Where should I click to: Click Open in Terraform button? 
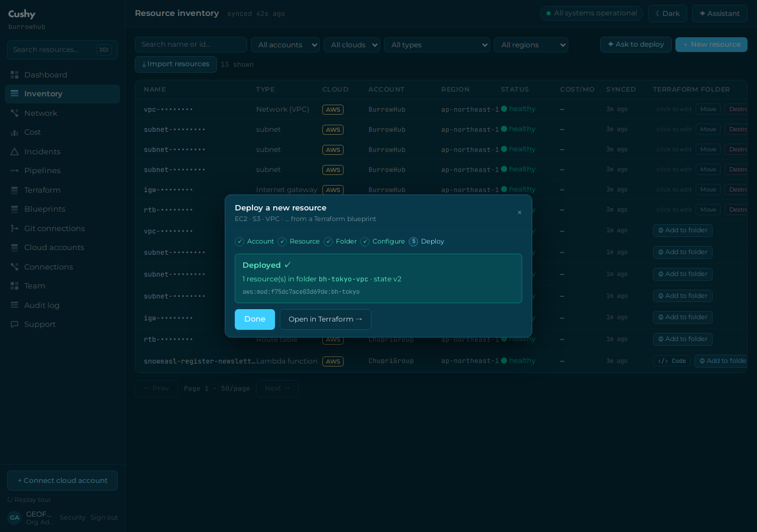pyautogui.click(x=325, y=319)
